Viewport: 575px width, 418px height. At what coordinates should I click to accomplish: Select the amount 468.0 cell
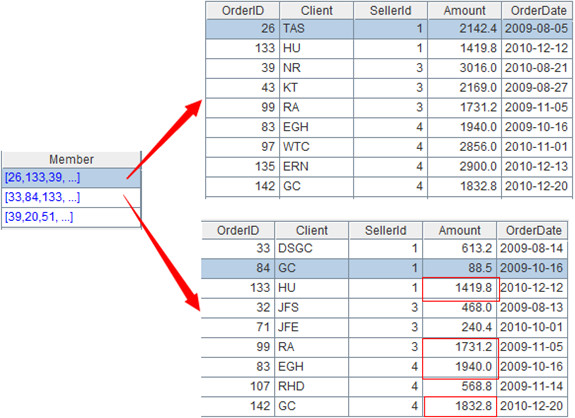click(459, 308)
